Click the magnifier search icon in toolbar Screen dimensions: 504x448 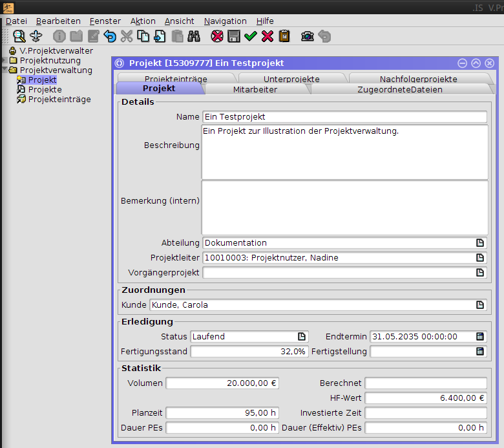coord(19,36)
